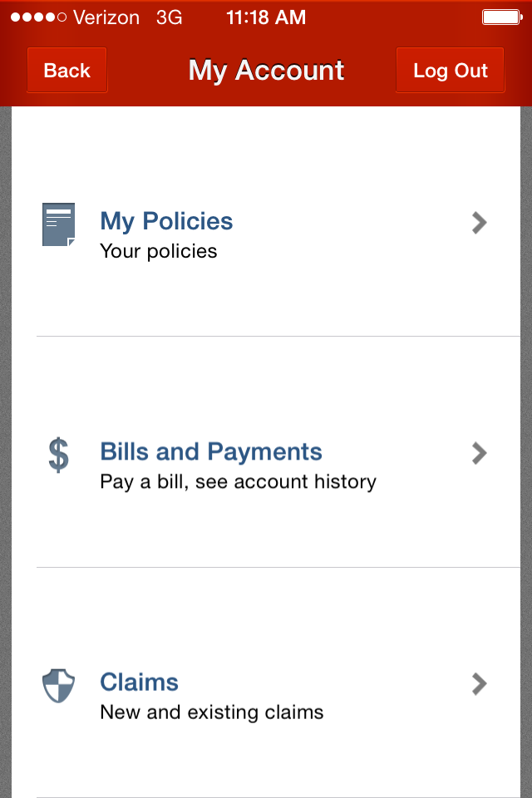The width and height of the screenshot is (532, 798).
Task: Tap the 3G network indicator
Action: 169,17
